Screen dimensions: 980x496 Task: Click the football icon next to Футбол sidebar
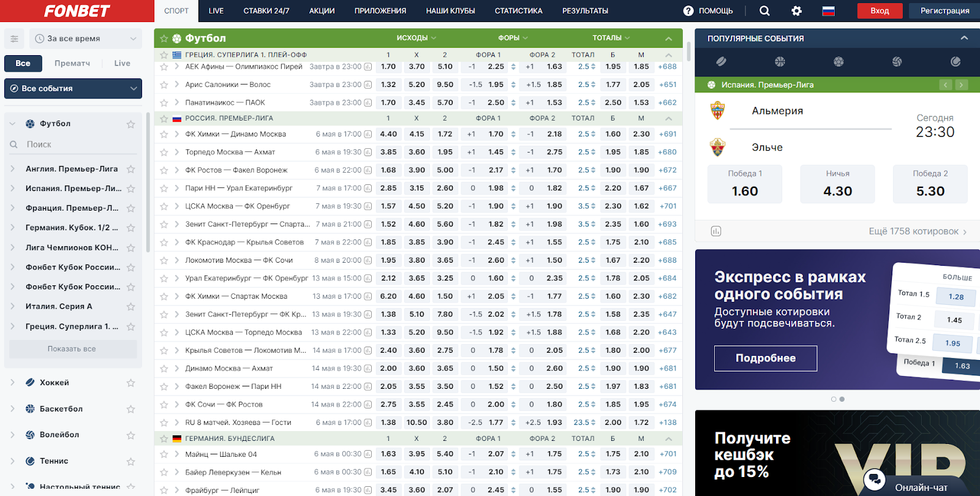[30, 124]
